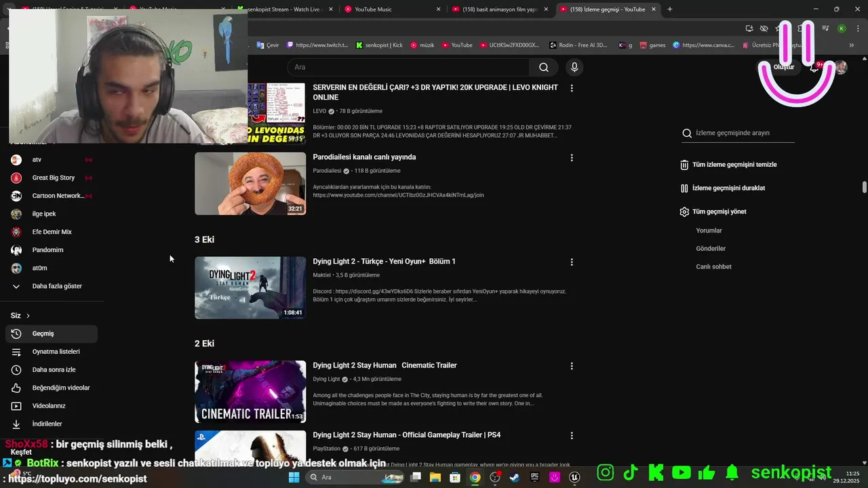Open the Great Big Story channel avatar
Screen dimensions: 868x488
click(16, 178)
